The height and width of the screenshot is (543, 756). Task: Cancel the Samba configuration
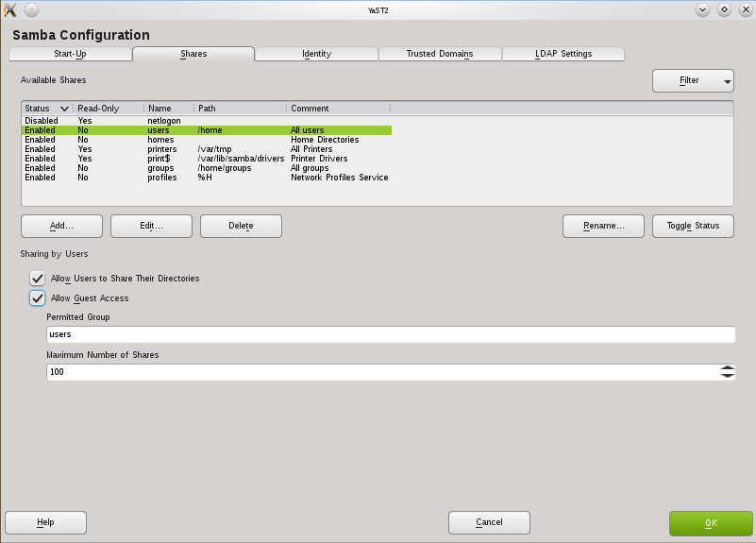click(x=490, y=523)
